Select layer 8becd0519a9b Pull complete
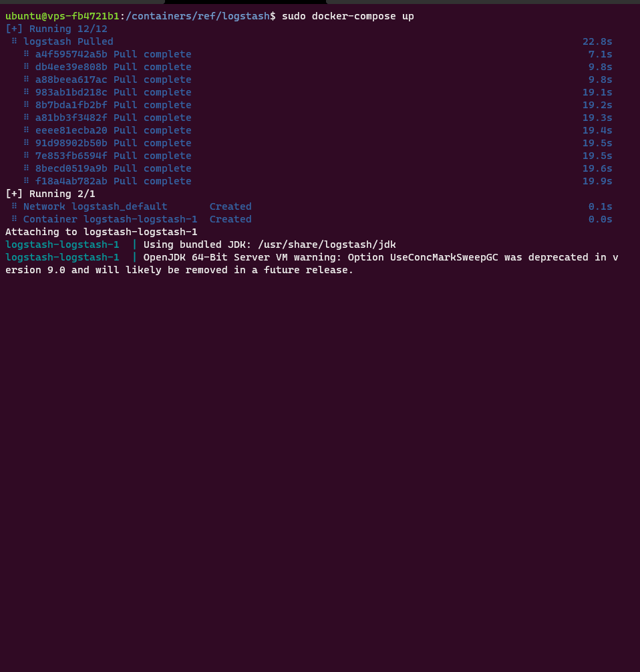This screenshot has height=672, width=640. pos(113,168)
